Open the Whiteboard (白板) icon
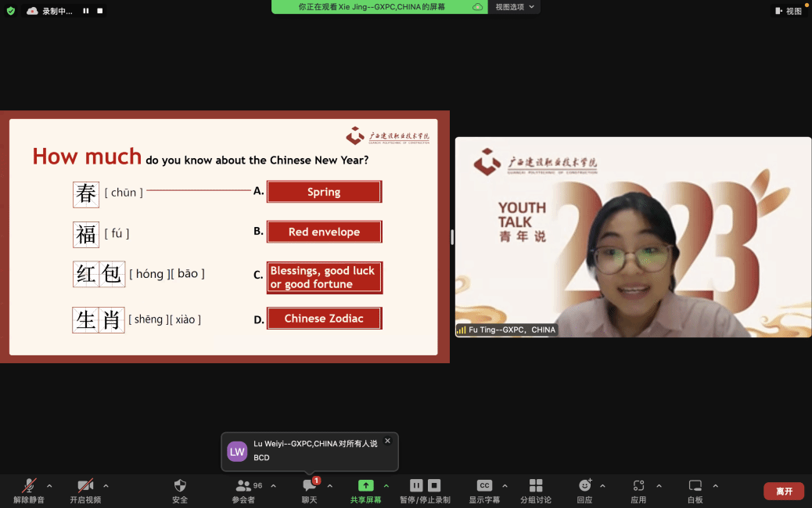The height and width of the screenshot is (508, 812). pos(695,486)
